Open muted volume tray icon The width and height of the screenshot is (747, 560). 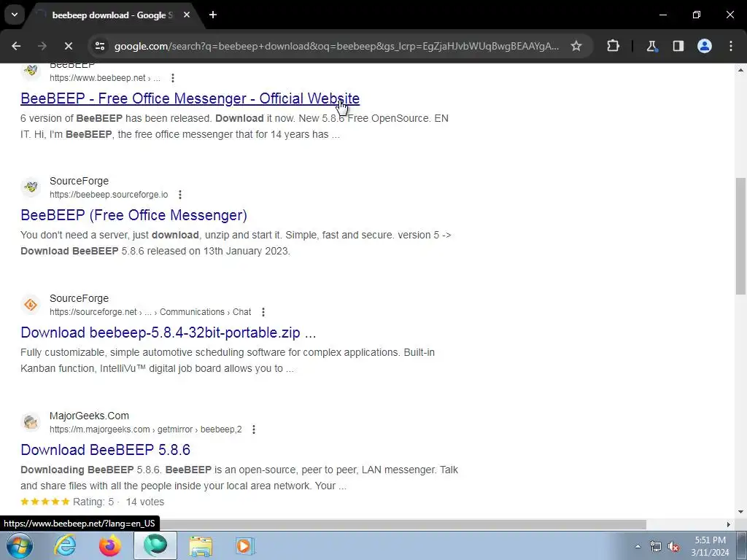point(673,547)
